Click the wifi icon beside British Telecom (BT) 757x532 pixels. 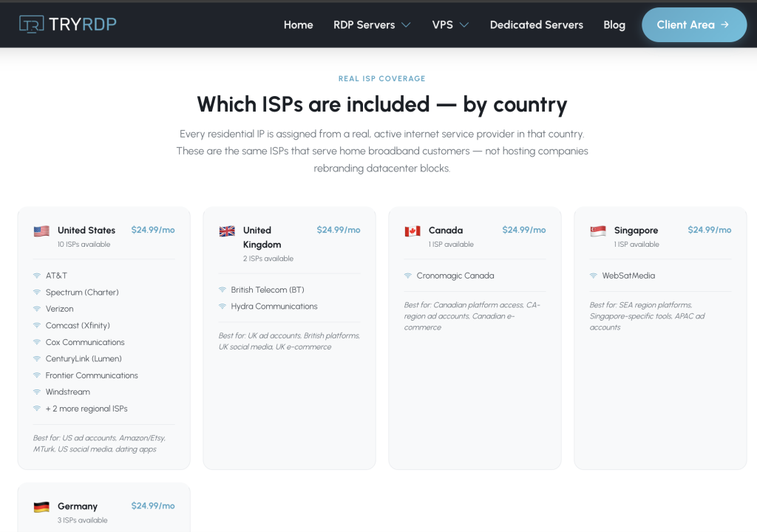click(222, 290)
